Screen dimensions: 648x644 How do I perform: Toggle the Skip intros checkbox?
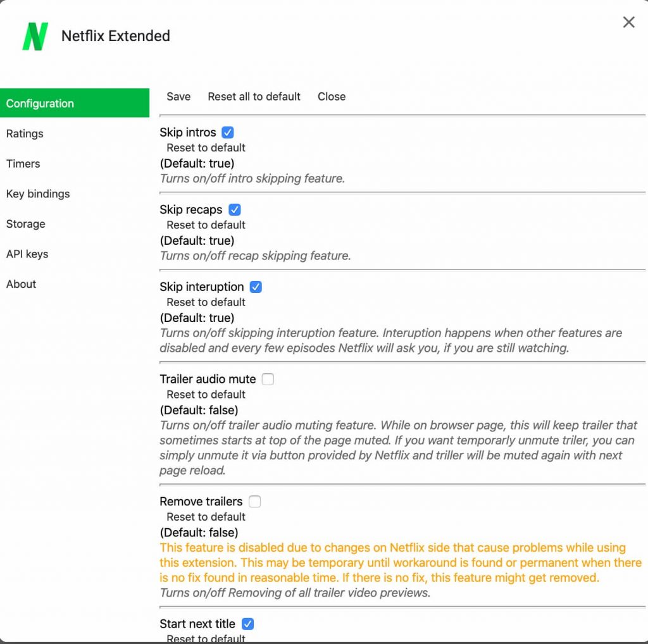pos(228,133)
